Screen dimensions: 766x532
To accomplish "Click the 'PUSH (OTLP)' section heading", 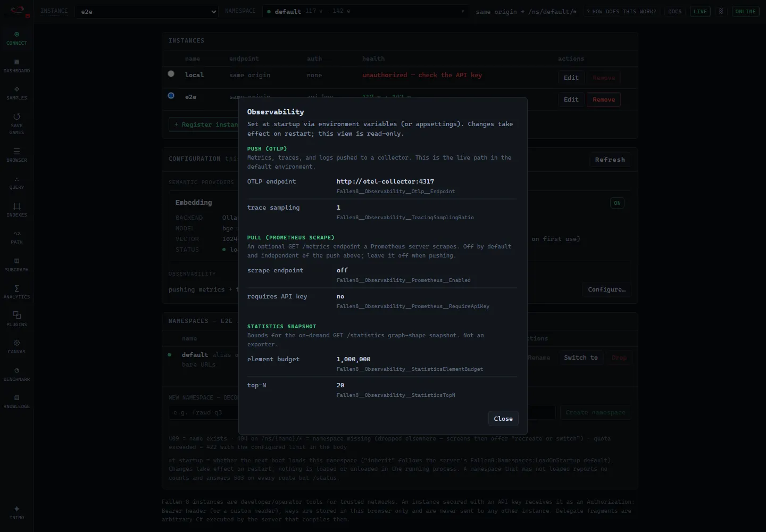I will point(267,148).
